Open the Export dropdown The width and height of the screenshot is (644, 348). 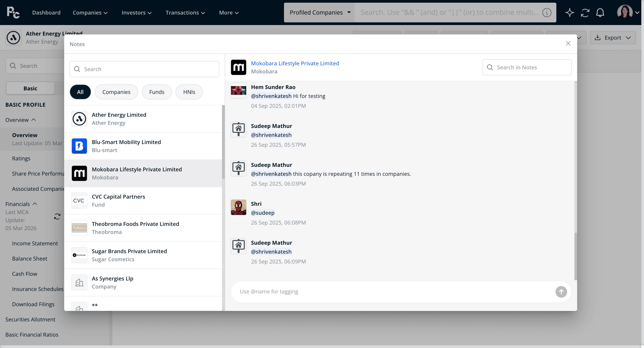point(613,38)
